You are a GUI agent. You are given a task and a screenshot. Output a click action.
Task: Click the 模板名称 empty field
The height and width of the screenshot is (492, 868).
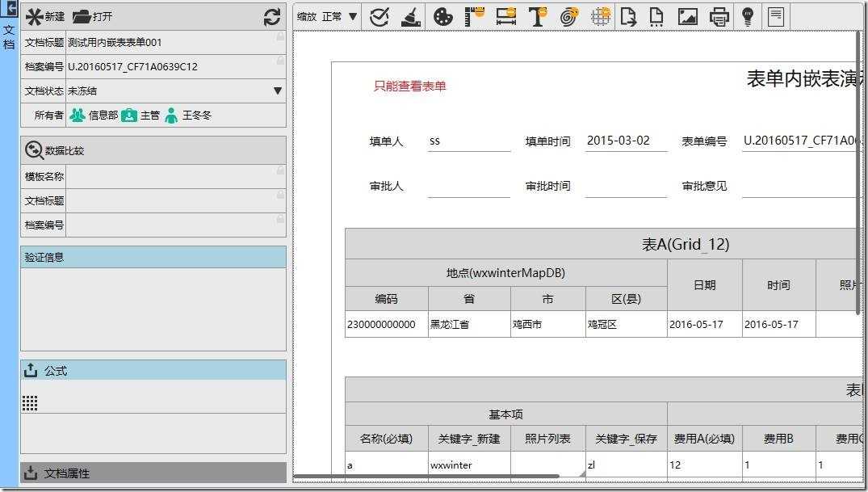point(176,176)
